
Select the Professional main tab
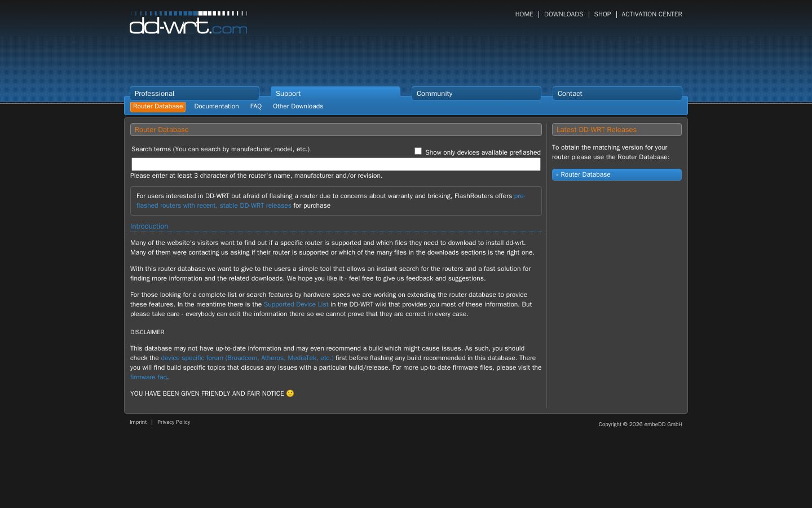(x=195, y=94)
